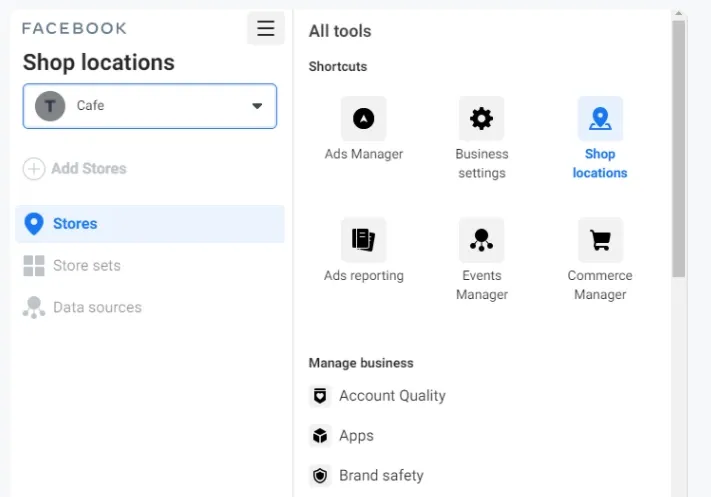Open Commerce Manager cart icon

600,240
